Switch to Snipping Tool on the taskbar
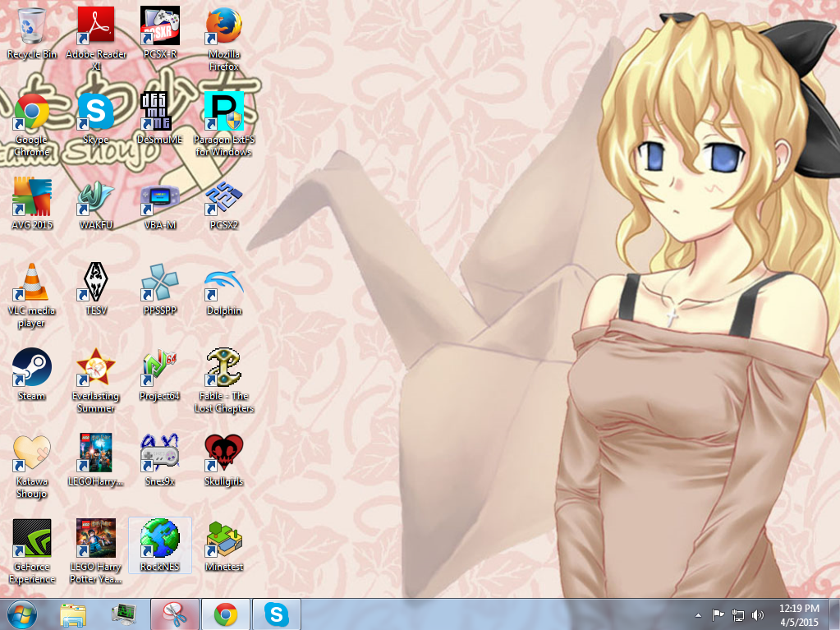The image size is (840, 630). click(x=175, y=614)
